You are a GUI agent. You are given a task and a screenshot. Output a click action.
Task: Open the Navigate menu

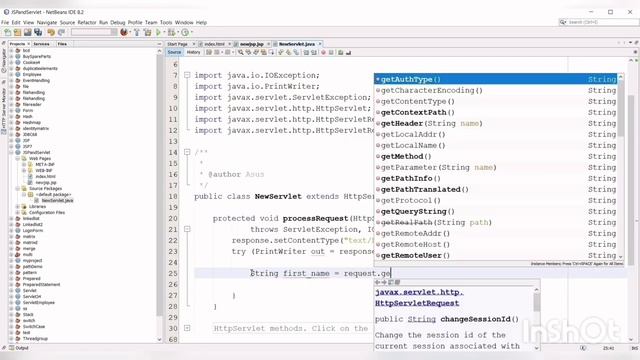tap(47, 22)
